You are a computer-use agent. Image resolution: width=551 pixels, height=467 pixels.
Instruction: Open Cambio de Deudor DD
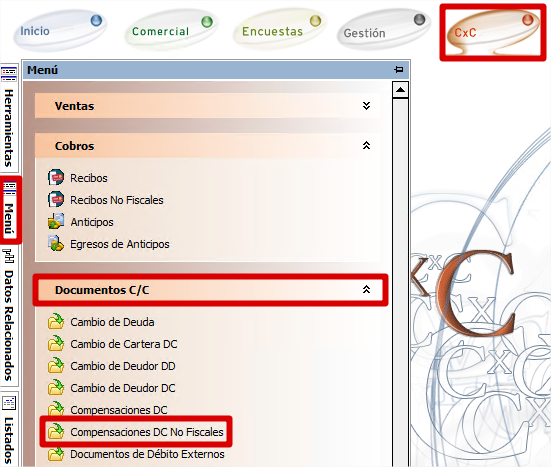tap(123, 366)
